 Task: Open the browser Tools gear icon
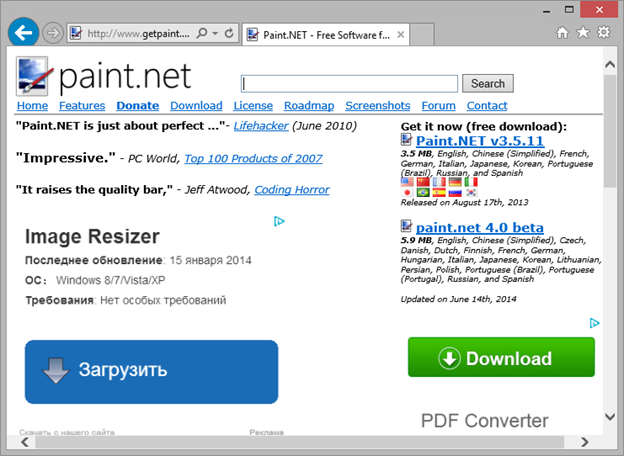point(603,33)
